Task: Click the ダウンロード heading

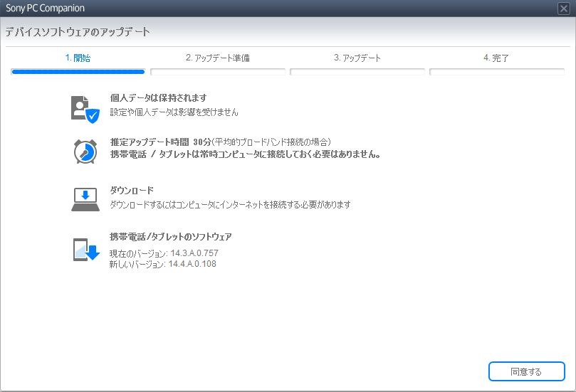Action: [132, 190]
